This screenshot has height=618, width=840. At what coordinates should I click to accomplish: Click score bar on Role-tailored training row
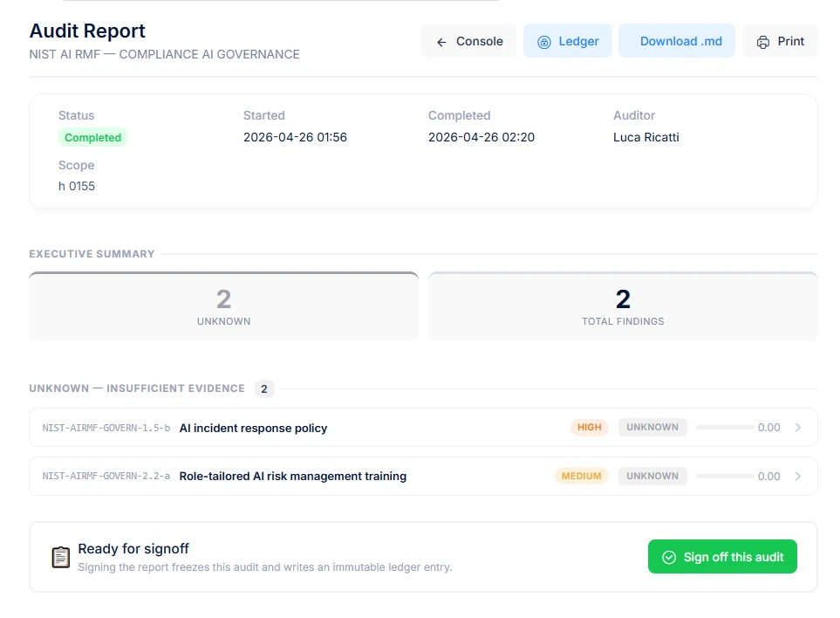pyautogui.click(x=725, y=476)
